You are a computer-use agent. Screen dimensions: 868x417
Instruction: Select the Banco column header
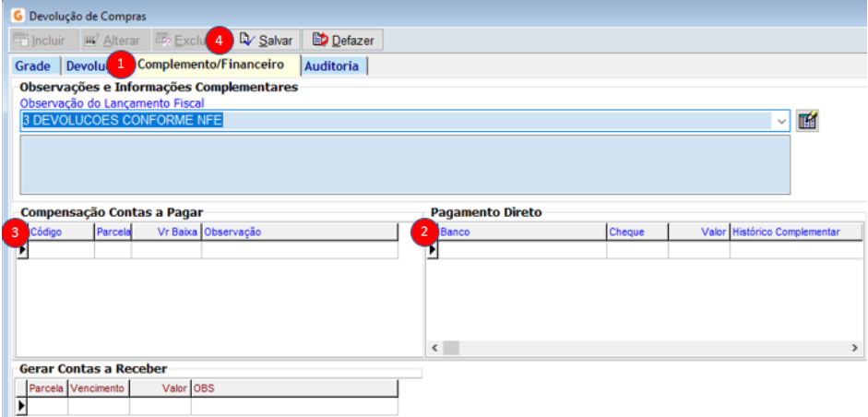tap(522, 232)
